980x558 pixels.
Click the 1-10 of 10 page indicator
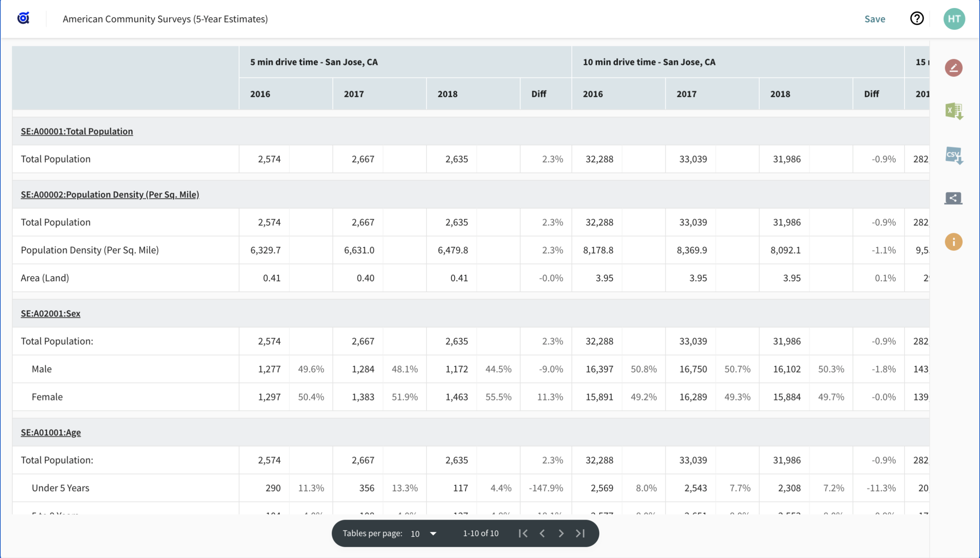click(x=480, y=533)
